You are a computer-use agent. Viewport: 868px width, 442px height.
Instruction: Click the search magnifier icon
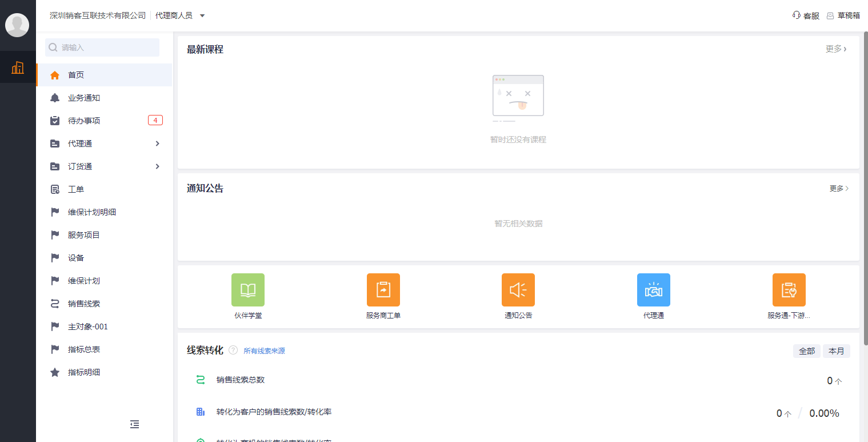tap(53, 47)
